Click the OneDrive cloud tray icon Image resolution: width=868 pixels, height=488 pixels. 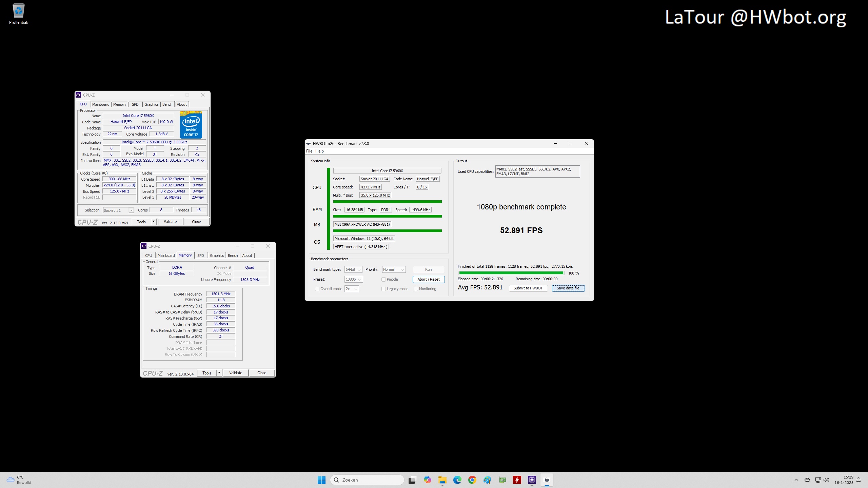[807, 480]
